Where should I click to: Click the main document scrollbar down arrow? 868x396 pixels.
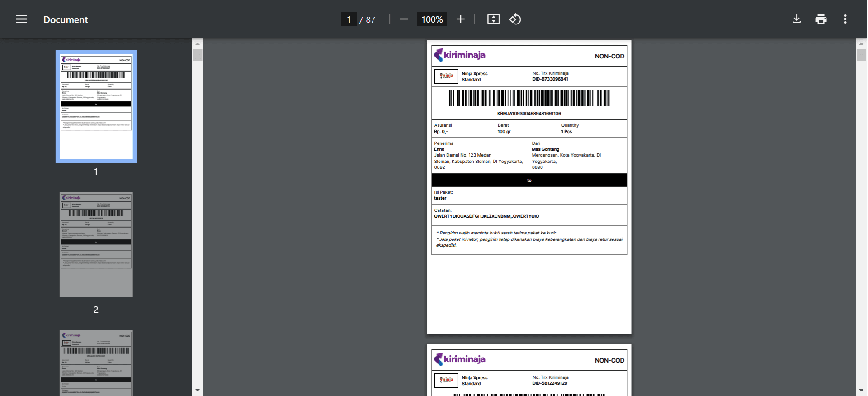click(x=861, y=390)
